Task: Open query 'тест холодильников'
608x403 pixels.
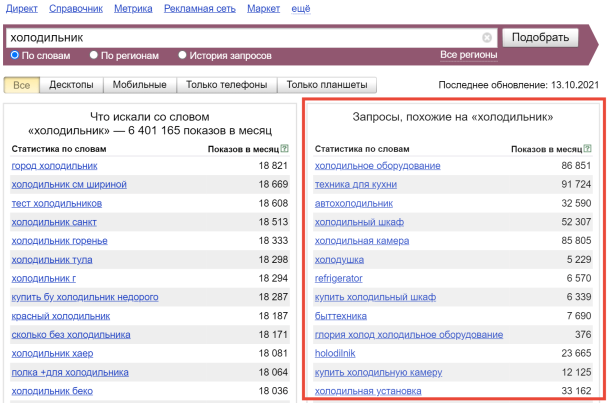Action: (57, 204)
